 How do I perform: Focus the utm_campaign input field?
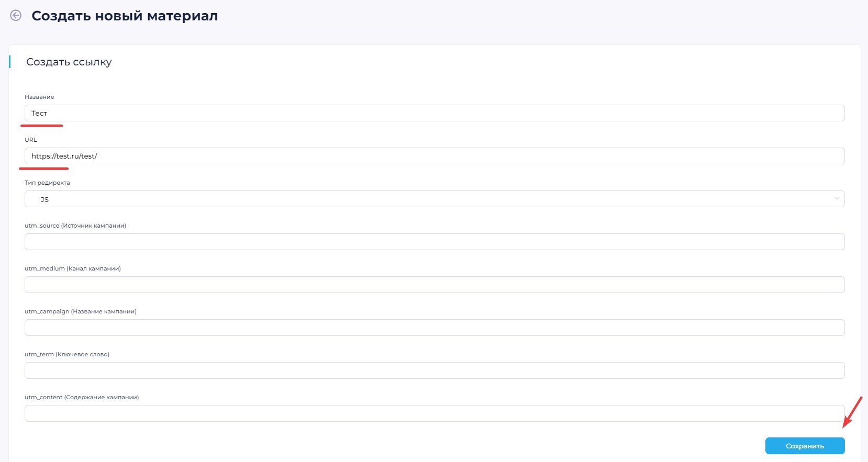[x=434, y=328]
